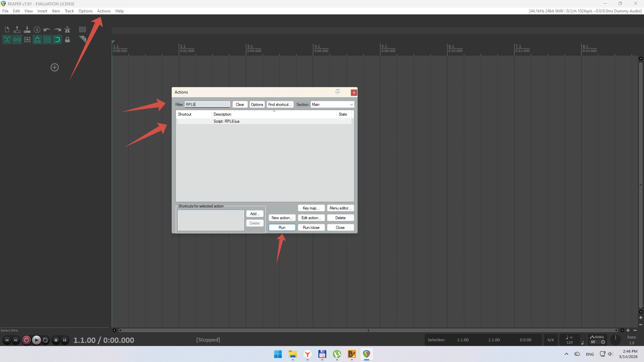Viewport: 644px width, 362px height.
Task: Click the Redo arrow icon
Action: pyautogui.click(x=57, y=29)
